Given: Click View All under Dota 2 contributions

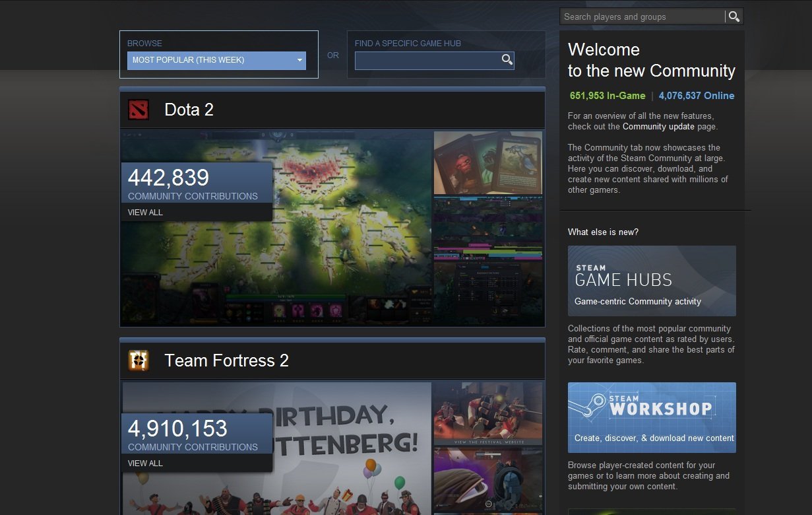Looking at the screenshot, I should click(x=145, y=213).
